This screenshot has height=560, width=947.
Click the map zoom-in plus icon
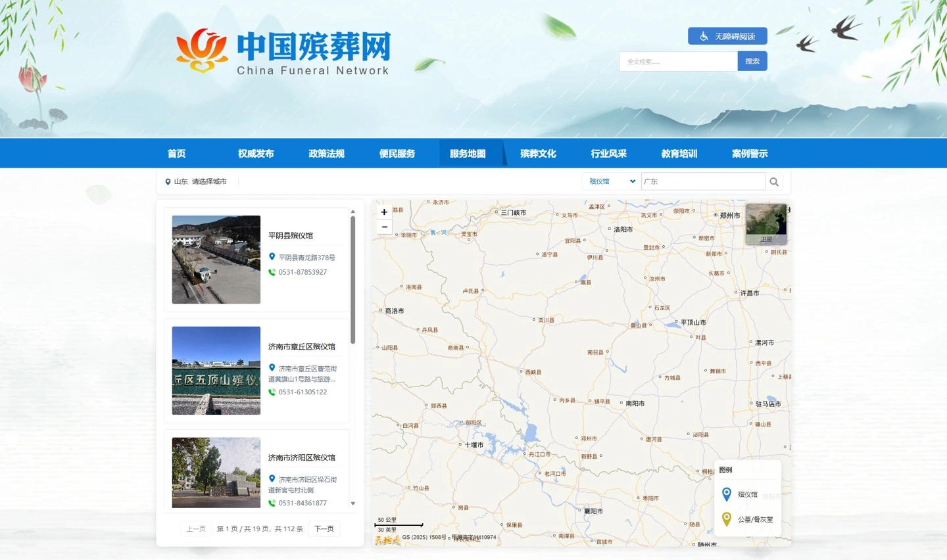(x=384, y=212)
